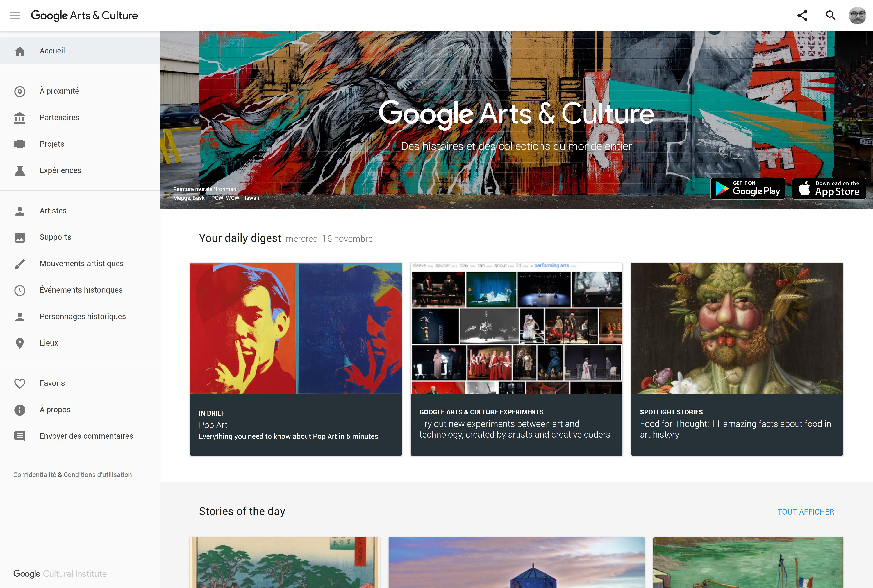The width and height of the screenshot is (873, 588).
Task: Click "Try out new experiments" card text
Action: 515,429
